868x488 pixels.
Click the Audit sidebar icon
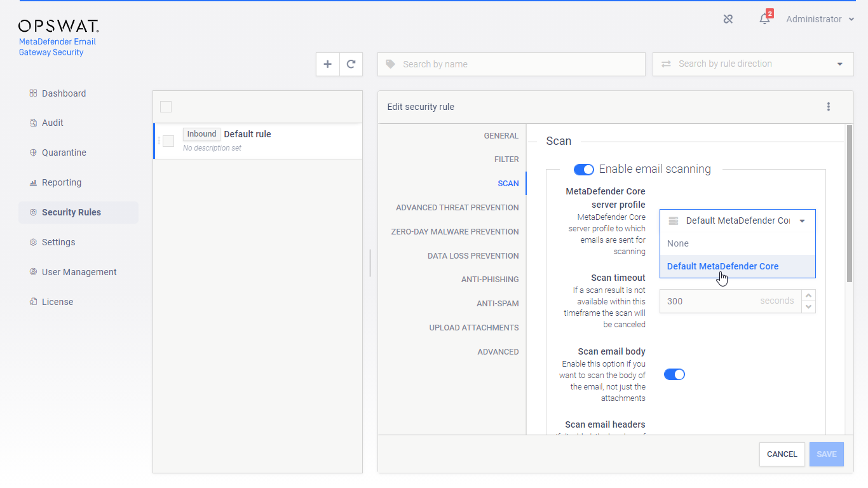point(33,123)
